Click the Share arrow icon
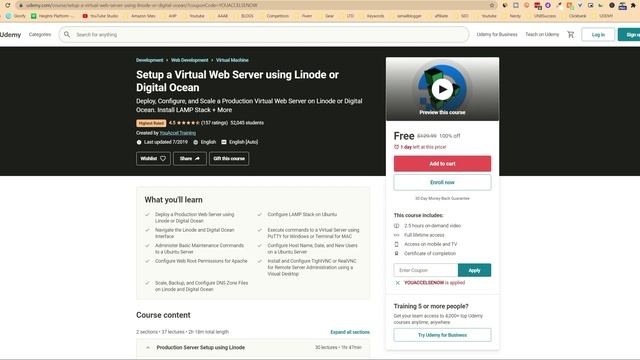Viewport: 640px width, 360px height. [197, 158]
